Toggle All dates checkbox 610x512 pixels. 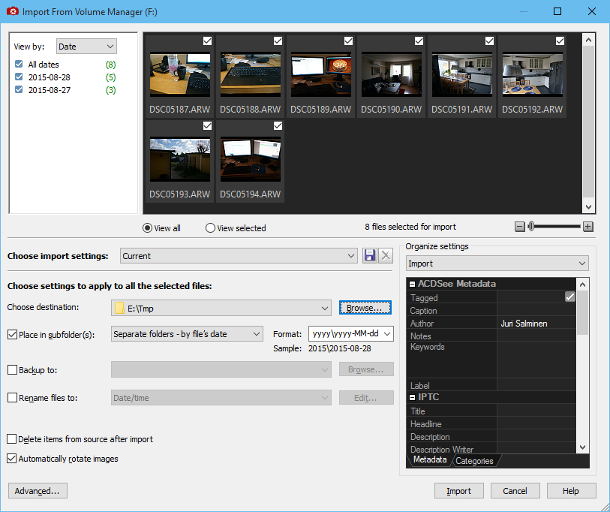click(x=19, y=64)
